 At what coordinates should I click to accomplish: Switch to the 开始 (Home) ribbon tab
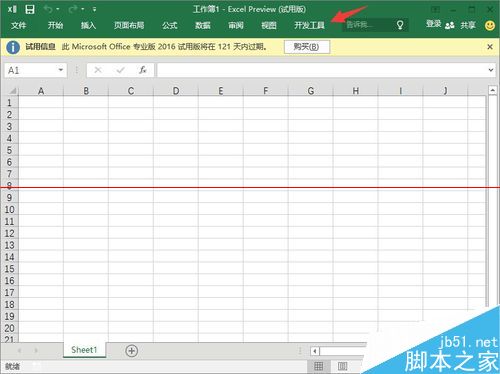click(x=55, y=25)
